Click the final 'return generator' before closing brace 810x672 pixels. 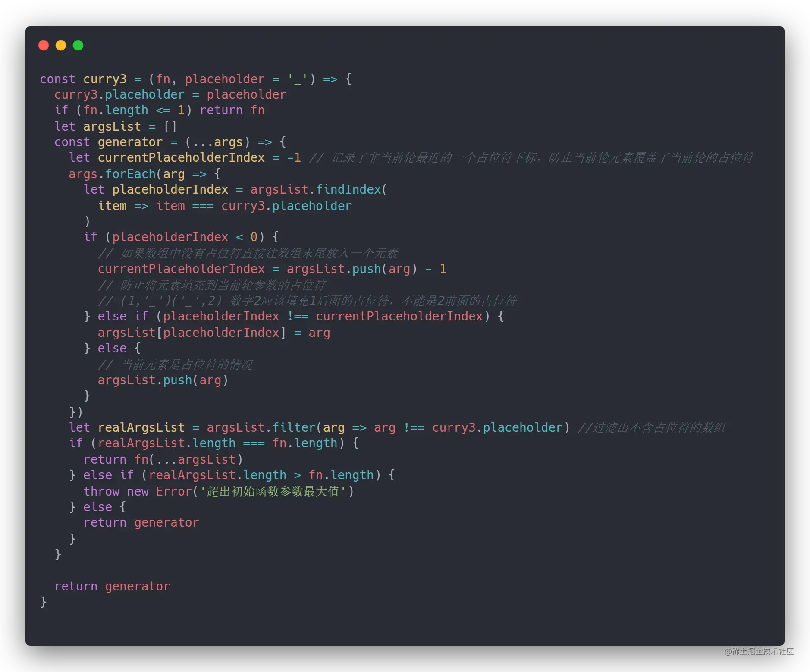coord(112,587)
